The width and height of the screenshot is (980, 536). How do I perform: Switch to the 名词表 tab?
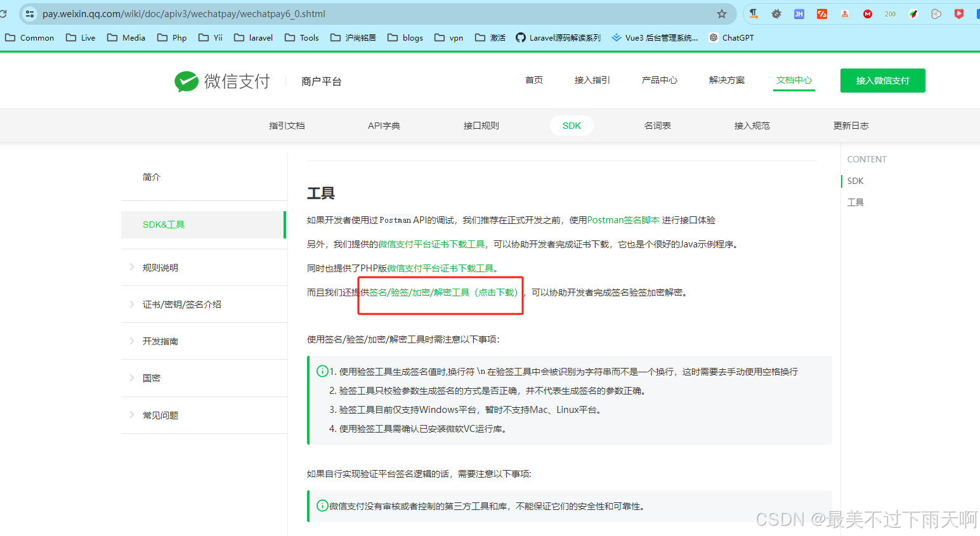pyautogui.click(x=658, y=126)
